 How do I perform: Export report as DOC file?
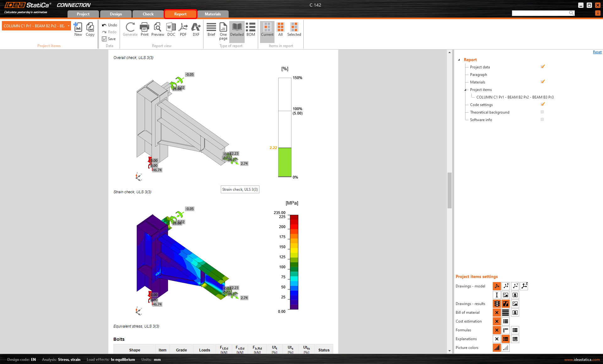pyautogui.click(x=171, y=29)
